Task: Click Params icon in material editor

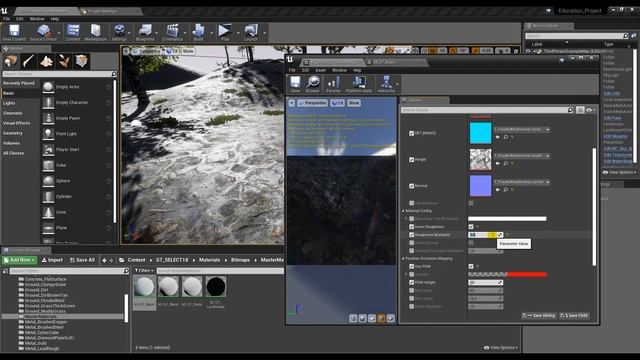Action: click(333, 84)
